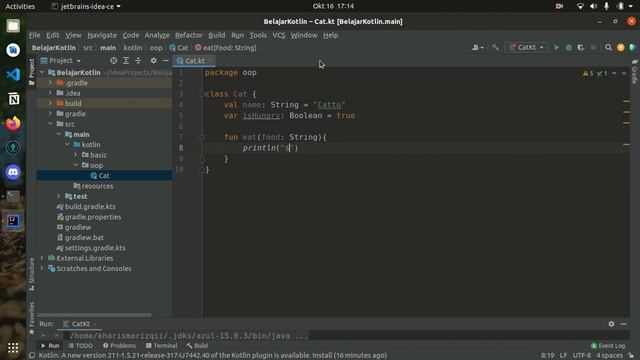Hide the Project tool window
This screenshot has height=360, width=640.
point(165,60)
